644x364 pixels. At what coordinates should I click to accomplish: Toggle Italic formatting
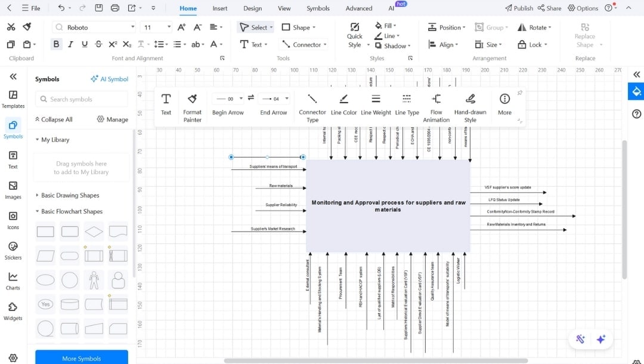[70, 44]
